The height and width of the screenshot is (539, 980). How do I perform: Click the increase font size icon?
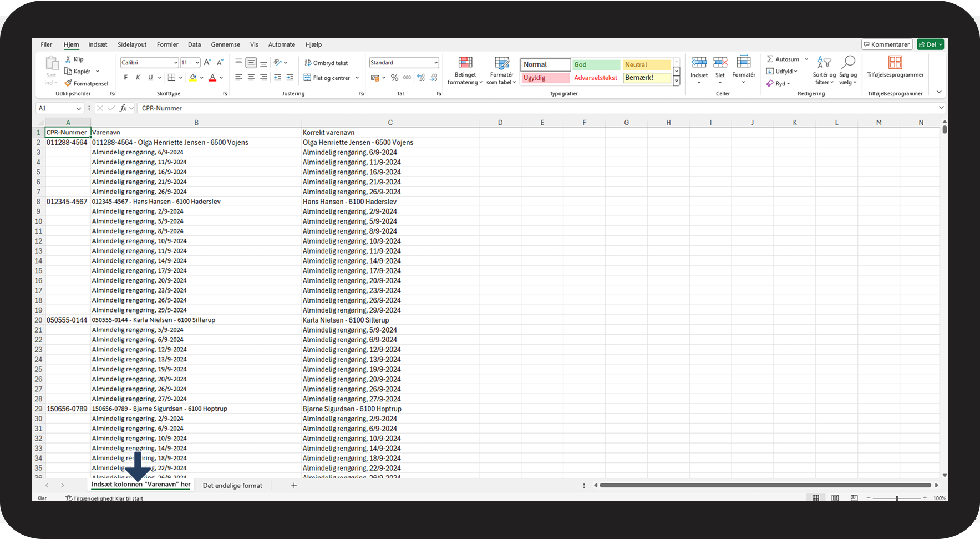[x=207, y=63]
